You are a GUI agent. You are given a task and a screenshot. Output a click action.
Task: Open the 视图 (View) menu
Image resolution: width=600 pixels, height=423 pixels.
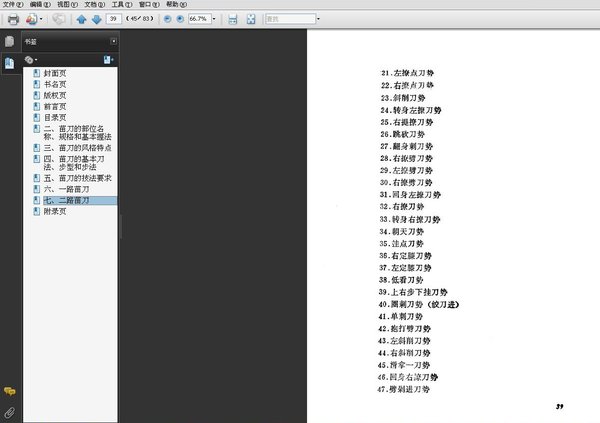tap(67, 4)
